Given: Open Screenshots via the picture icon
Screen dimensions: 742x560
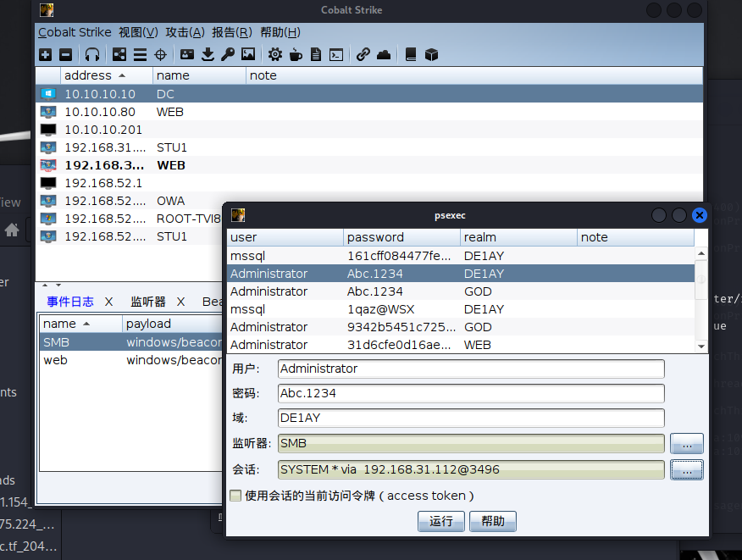Looking at the screenshot, I should point(248,55).
